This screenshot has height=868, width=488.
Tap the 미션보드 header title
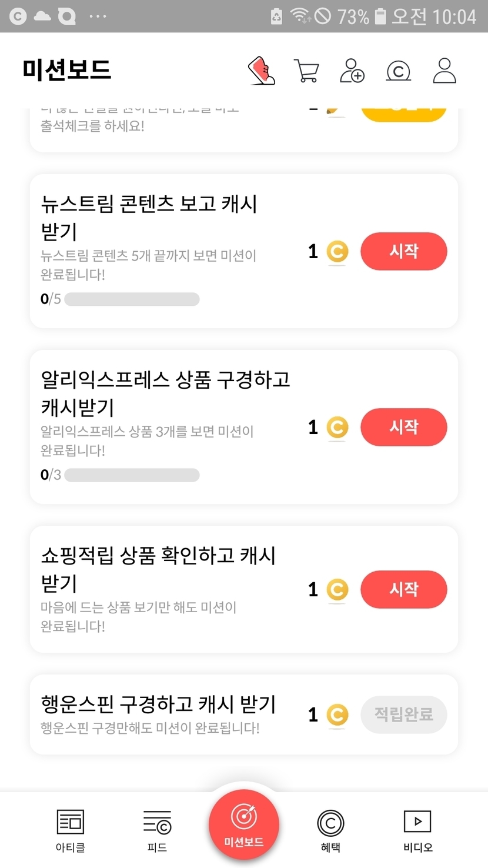pos(67,69)
